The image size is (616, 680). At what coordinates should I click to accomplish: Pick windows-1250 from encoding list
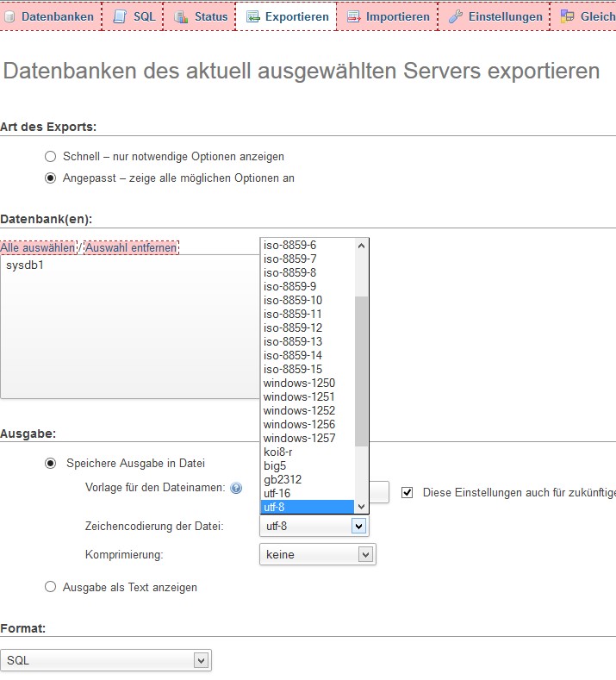308,384
